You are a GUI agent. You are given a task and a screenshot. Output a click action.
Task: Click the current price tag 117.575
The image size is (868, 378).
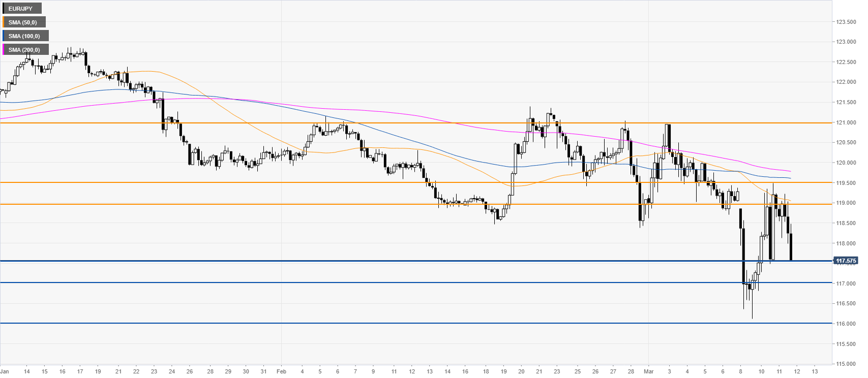point(846,261)
